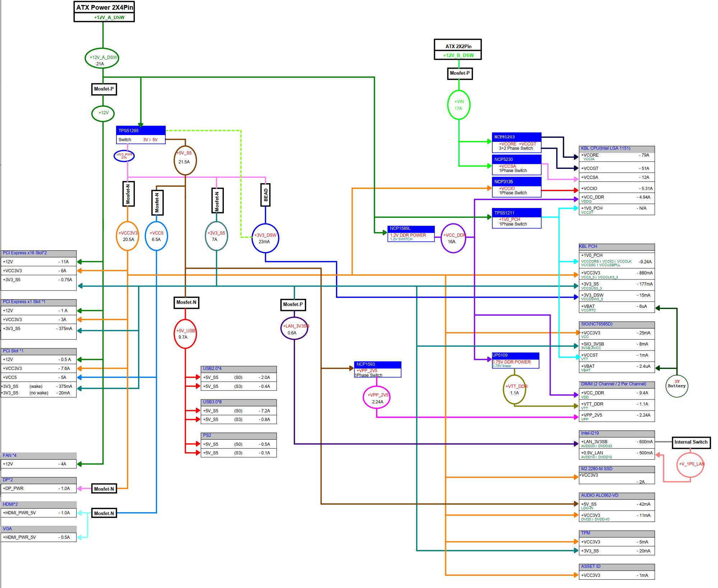Screen dimensions: 718x588
Task: Select the NCP3135 +VCCIO regulator block
Action: tap(517, 187)
